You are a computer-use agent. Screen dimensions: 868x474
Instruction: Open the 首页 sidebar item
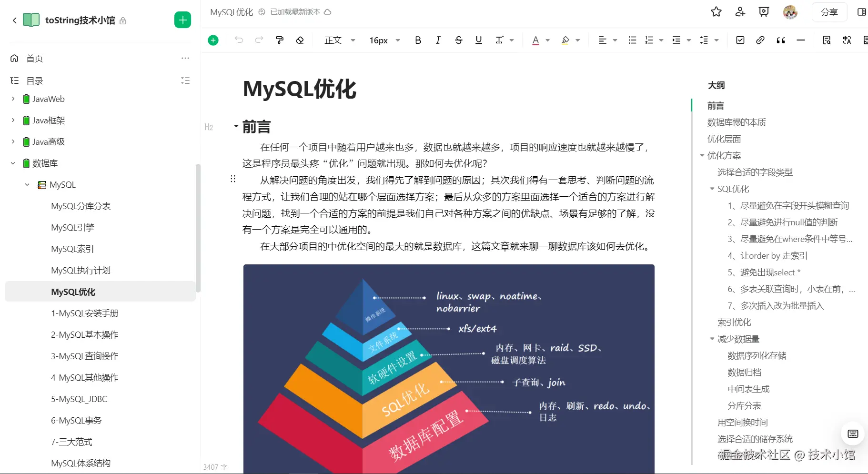click(34, 58)
